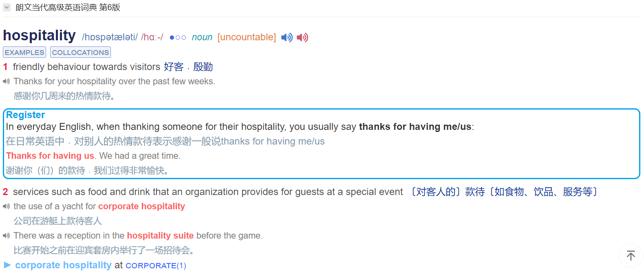
Task: Play audio for the reception example sentence
Action: pos(6,236)
